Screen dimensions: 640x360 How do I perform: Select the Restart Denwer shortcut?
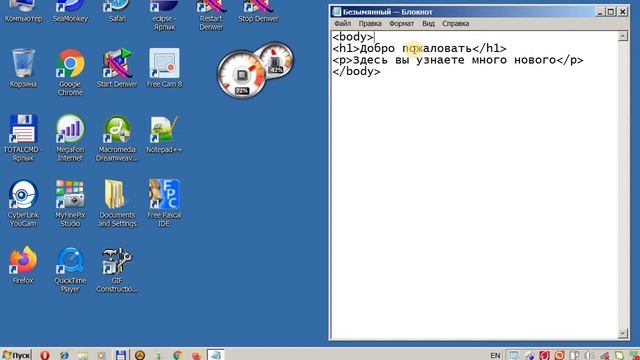[x=211, y=15]
